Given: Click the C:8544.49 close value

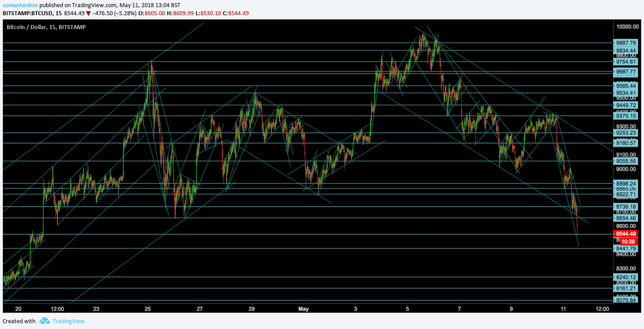Looking at the screenshot, I should click(236, 13).
